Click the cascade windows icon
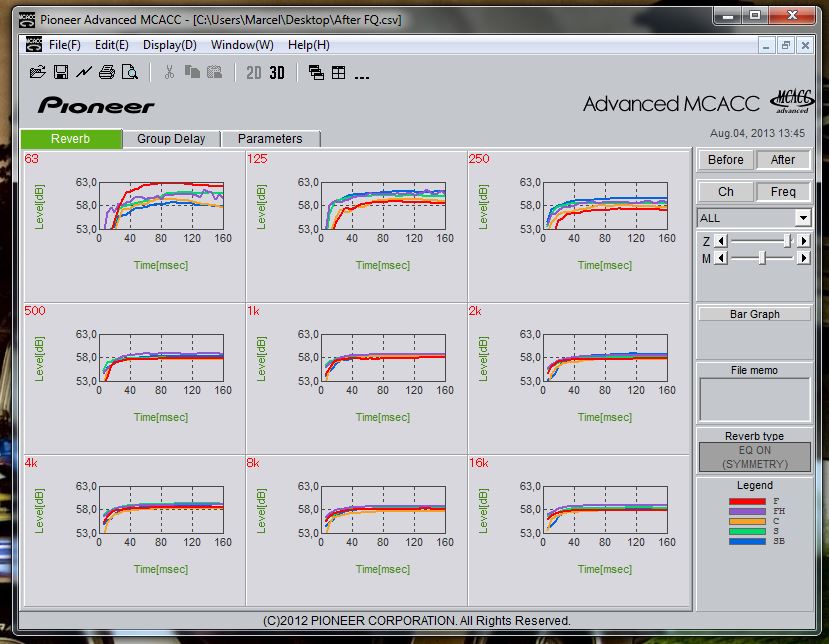The height and width of the screenshot is (644, 829). pyautogui.click(x=316, y=72)
